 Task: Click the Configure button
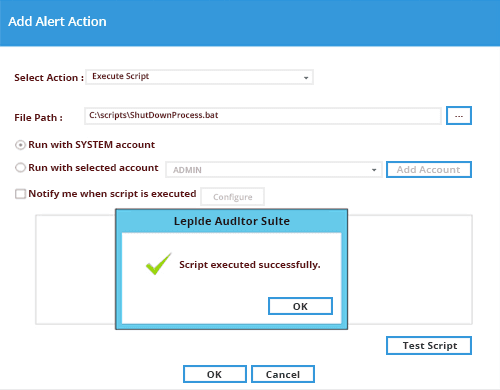233,197
